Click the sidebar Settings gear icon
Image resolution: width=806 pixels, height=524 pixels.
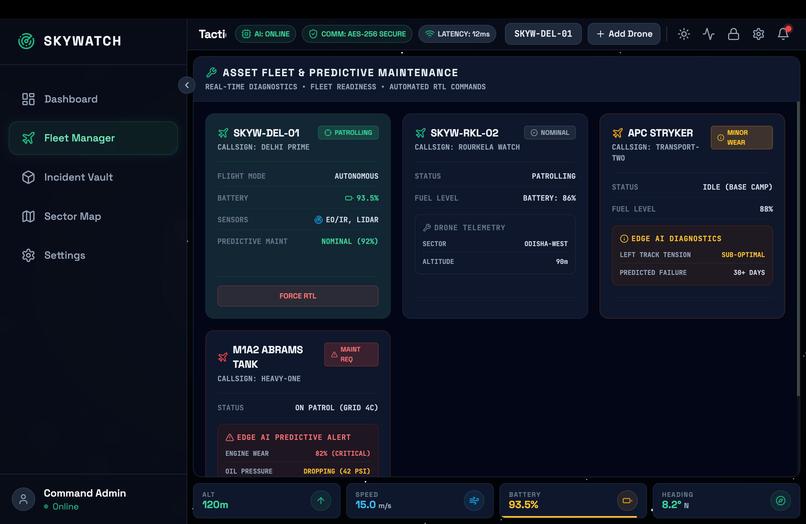point(28,256)
